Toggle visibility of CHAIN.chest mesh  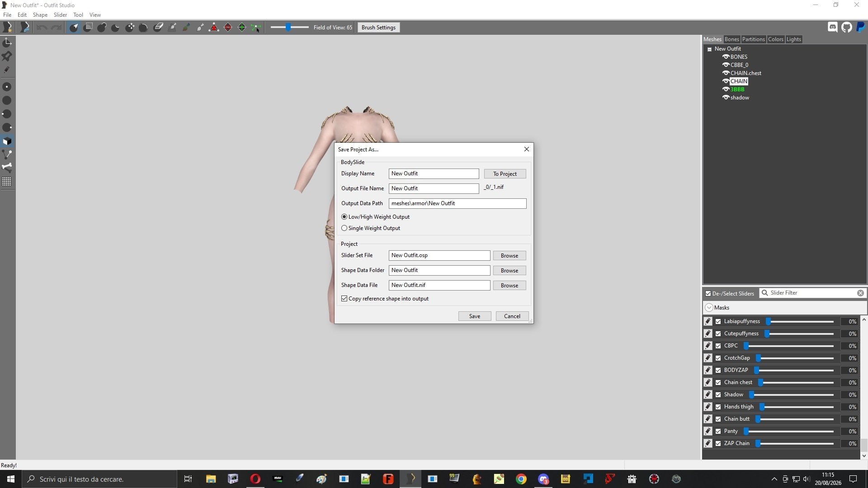(726, 73)
